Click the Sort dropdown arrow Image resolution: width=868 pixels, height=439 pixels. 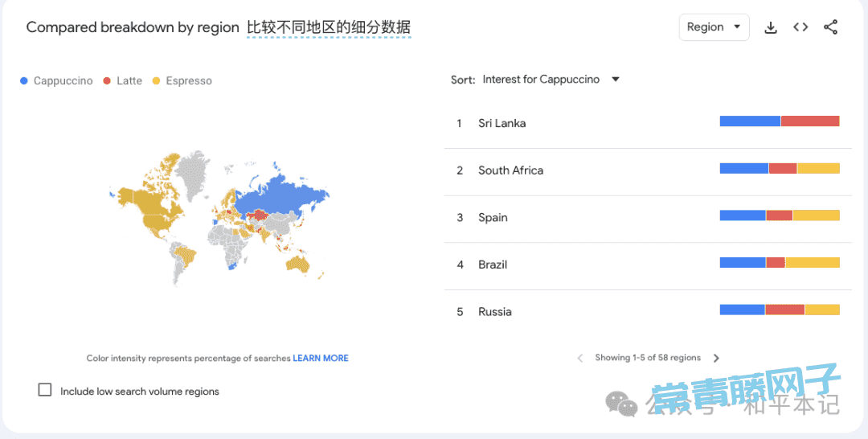(x=616, y=80)
